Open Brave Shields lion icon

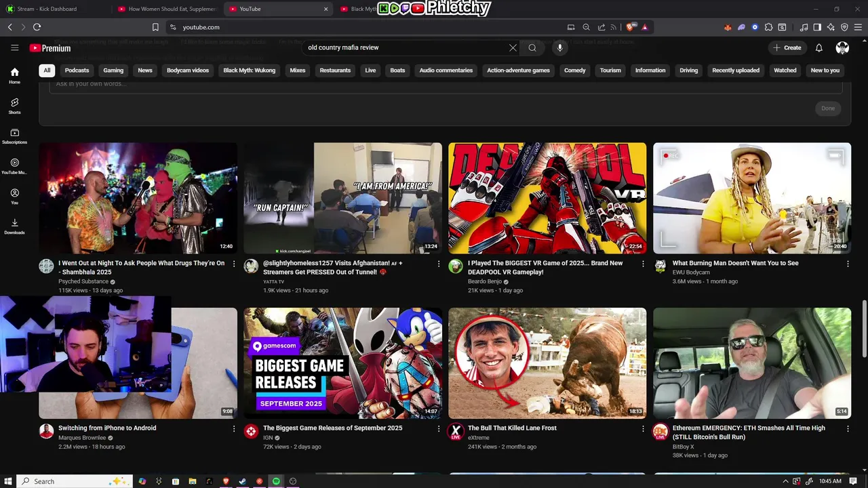point(631,27)
